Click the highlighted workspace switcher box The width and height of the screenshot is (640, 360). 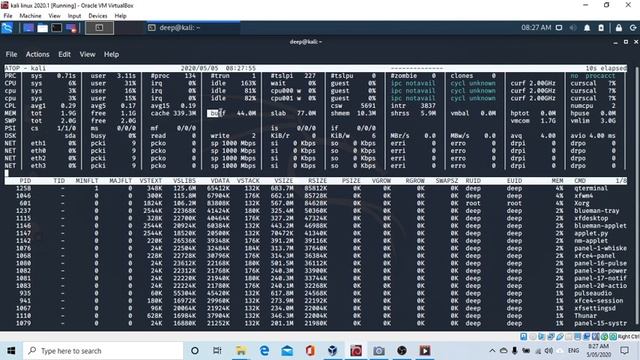click(x=99, y=28)
